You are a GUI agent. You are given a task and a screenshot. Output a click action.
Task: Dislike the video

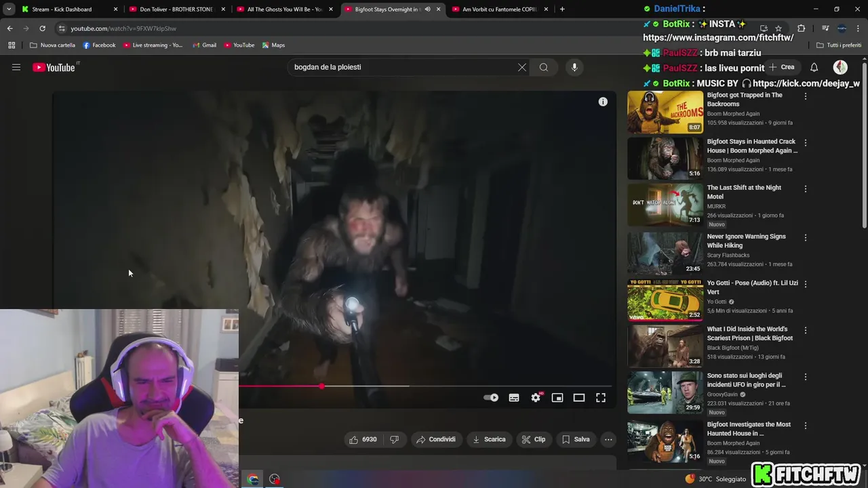click(395, 439)
